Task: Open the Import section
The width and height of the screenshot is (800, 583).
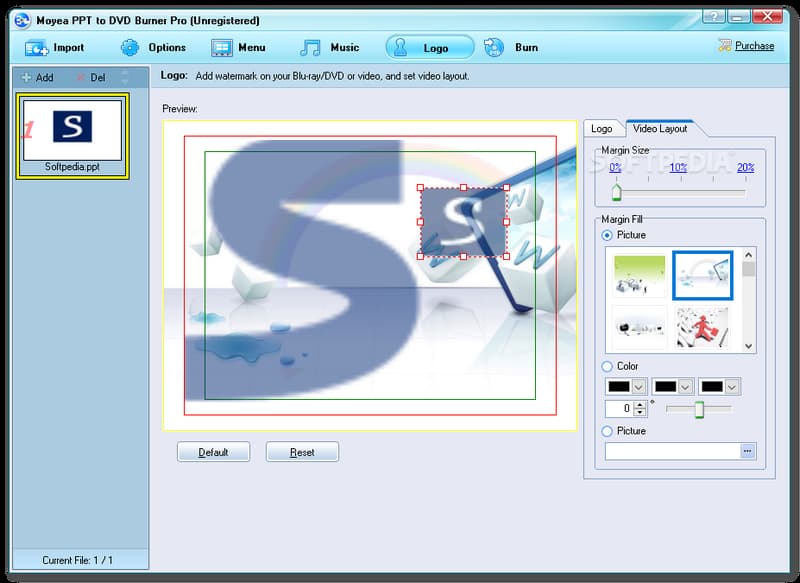Action: point(54,48)
